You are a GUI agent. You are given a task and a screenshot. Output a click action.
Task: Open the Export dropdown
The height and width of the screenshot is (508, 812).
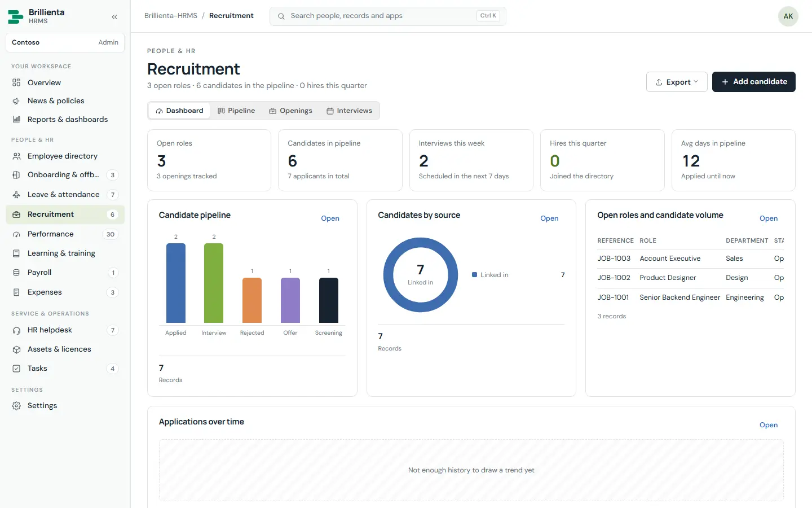677,82
